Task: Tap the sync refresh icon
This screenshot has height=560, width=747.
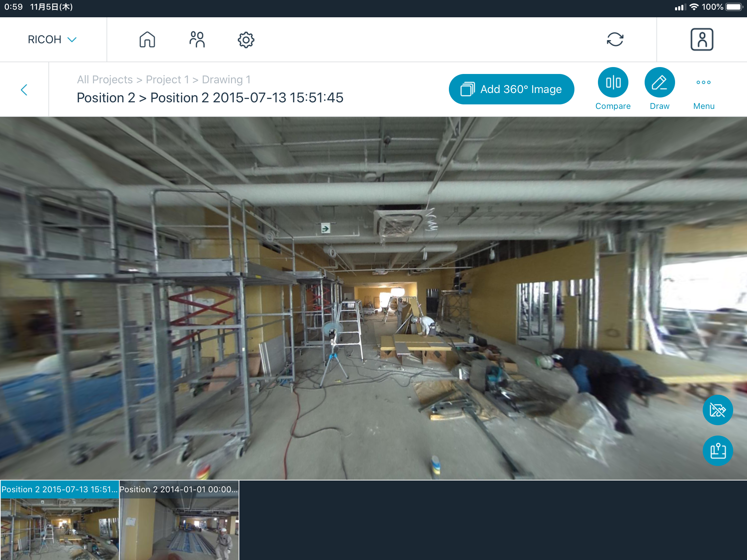Action: pyautogui.click(x=615, y=39)
